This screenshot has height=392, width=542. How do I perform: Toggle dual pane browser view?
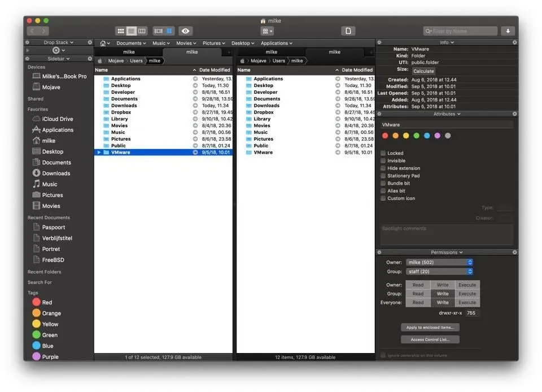click(169, 31)
